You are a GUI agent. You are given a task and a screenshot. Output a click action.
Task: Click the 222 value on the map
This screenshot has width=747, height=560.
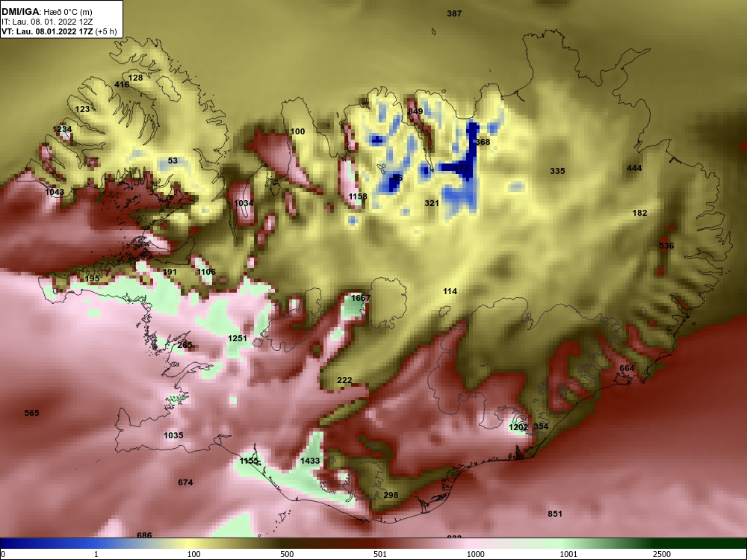(344, 381)
